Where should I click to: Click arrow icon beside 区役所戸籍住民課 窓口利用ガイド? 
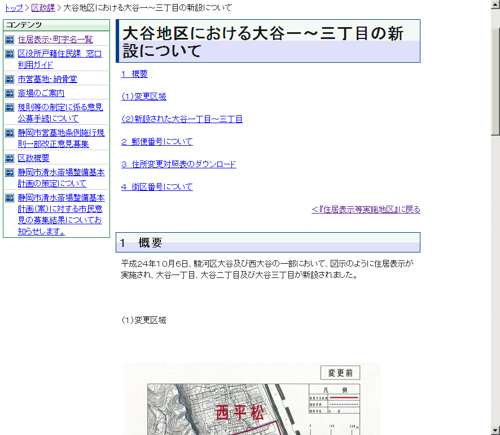tap(10, 54)
